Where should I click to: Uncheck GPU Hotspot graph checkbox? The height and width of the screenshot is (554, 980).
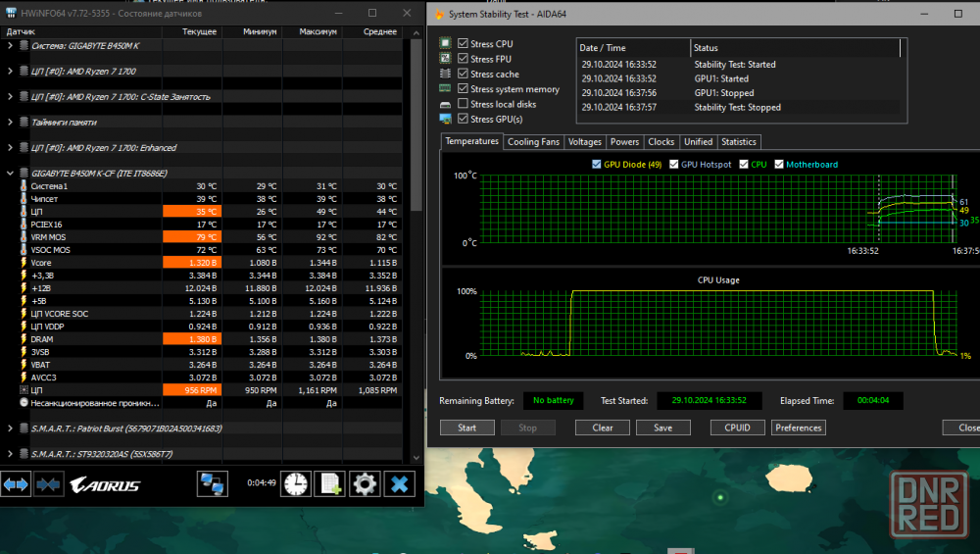(x=674, y=164)
